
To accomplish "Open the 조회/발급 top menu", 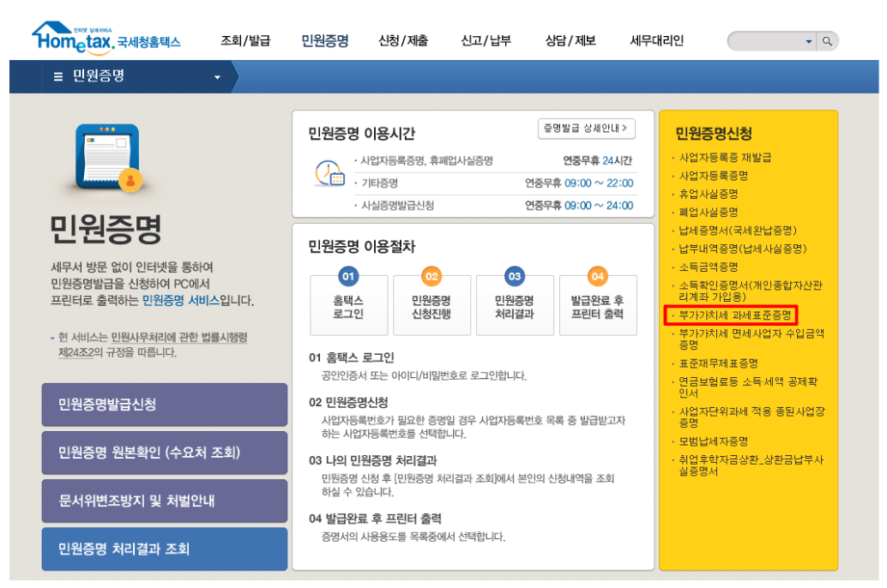I will [245, 40].
